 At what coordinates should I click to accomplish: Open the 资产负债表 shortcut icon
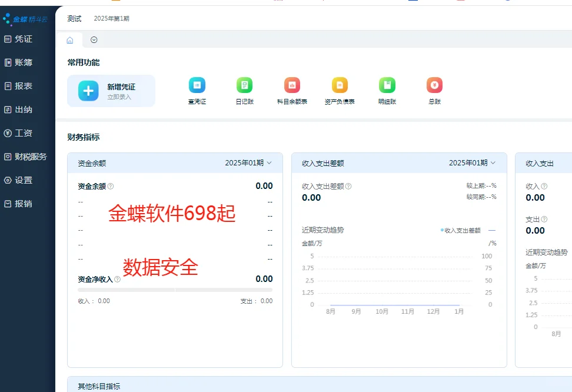(340, 85)
